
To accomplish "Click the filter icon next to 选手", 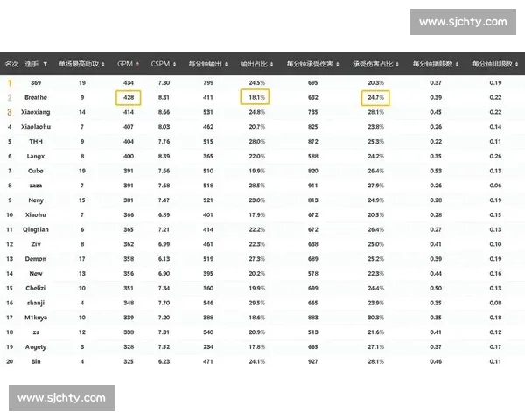I will click(x=45, y=64).
